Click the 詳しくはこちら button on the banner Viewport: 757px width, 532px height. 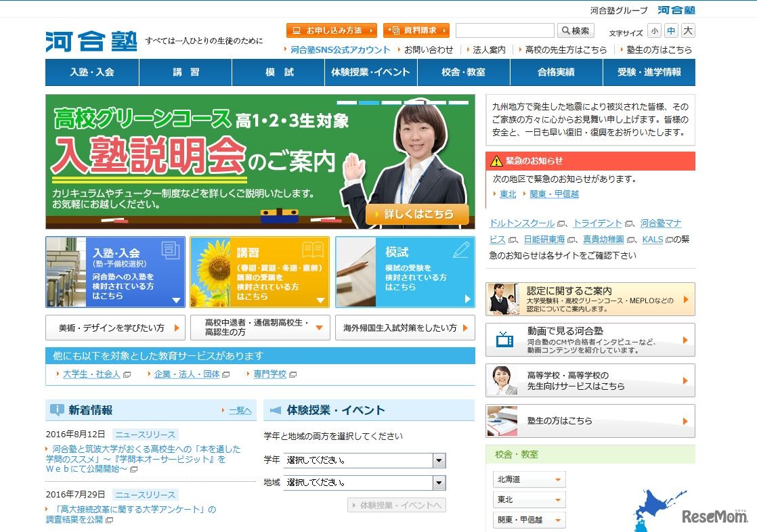[x=415, y=213]
